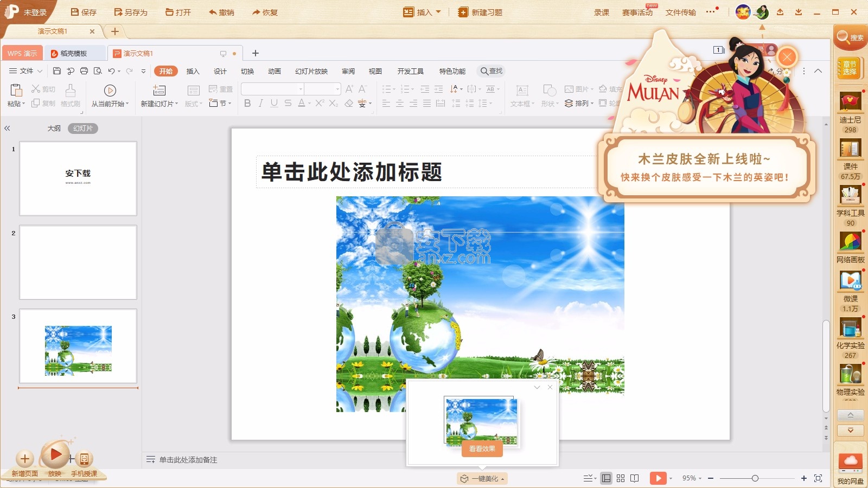The width and height of the screenshot is (868, 488).
Task: Switch to the 稻壳模板 tab
Action: (75, 53)
